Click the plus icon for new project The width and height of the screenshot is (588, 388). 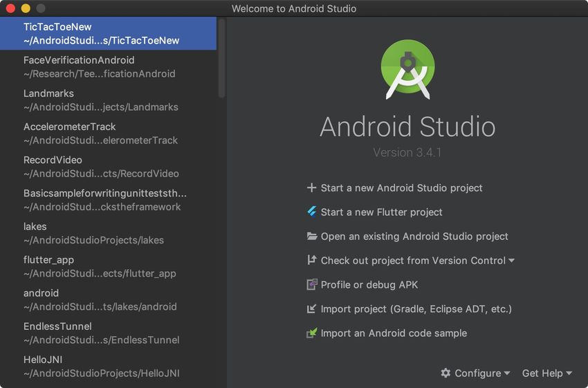(311, 187)
